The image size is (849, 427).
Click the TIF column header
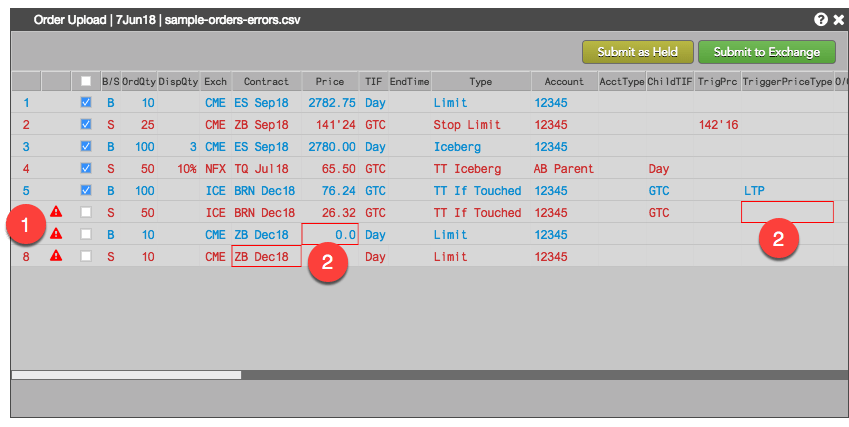(374, 82)
